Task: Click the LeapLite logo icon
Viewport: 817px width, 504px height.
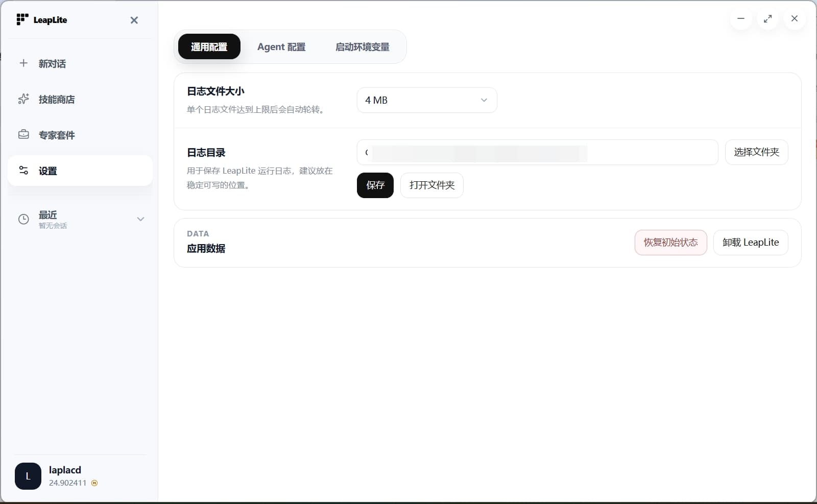Action: click(22, 19)
